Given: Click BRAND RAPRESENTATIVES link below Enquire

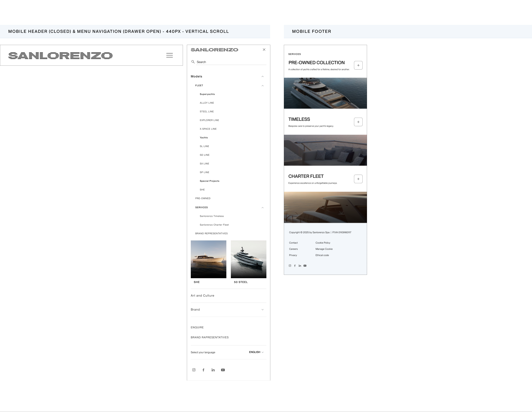Looking at the screenshot, I should click(210, 338).
